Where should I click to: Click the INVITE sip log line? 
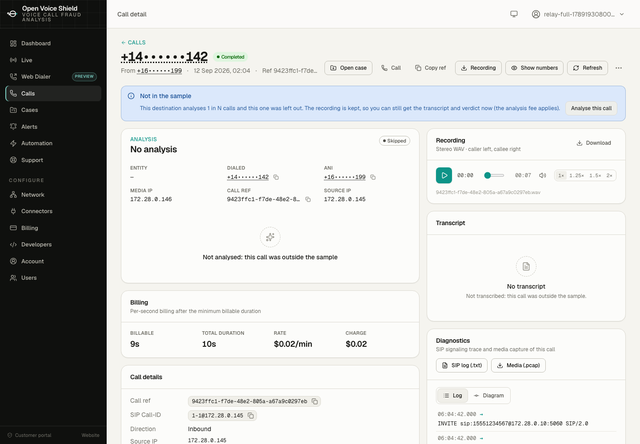513,424
